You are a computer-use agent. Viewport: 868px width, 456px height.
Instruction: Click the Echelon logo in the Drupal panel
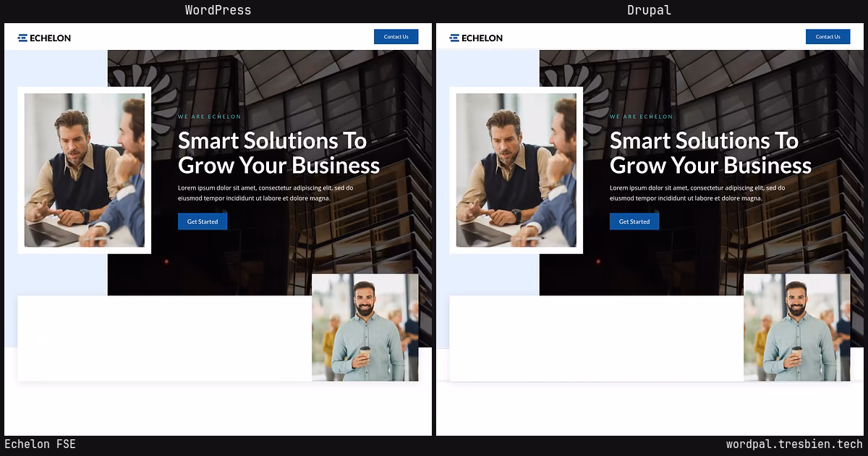(x=476, y=38)
